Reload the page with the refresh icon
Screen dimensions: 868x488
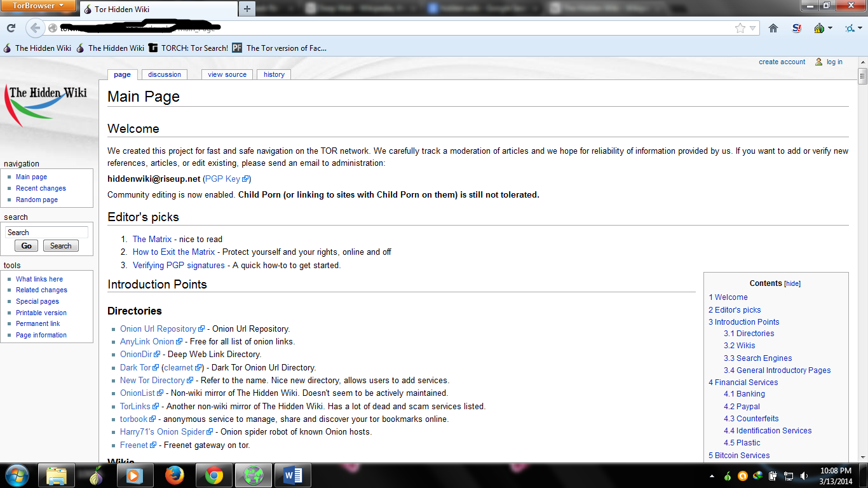tap(11, 28)
